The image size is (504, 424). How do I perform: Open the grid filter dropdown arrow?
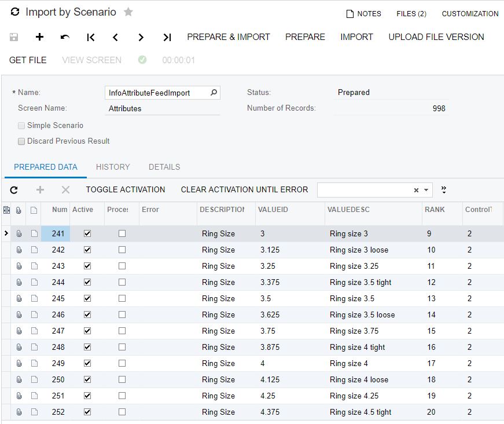[x=426, y=190]
